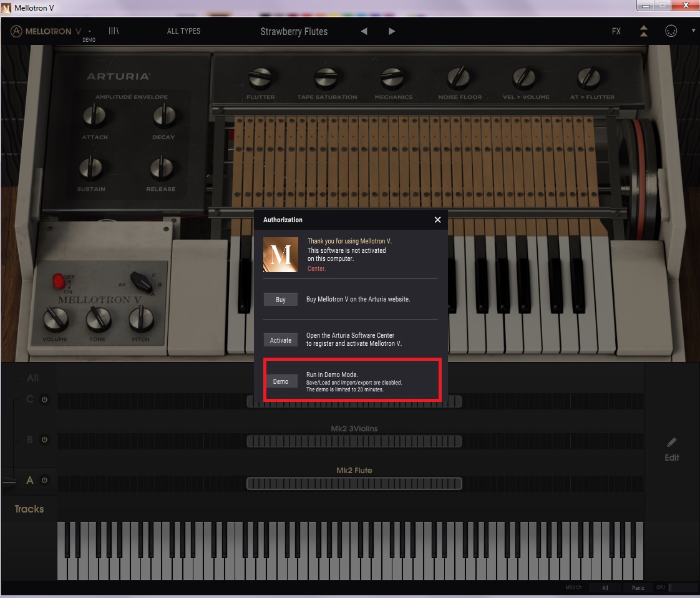
Task: Click the AT > Flutter knob
Action: pos(590,77)
